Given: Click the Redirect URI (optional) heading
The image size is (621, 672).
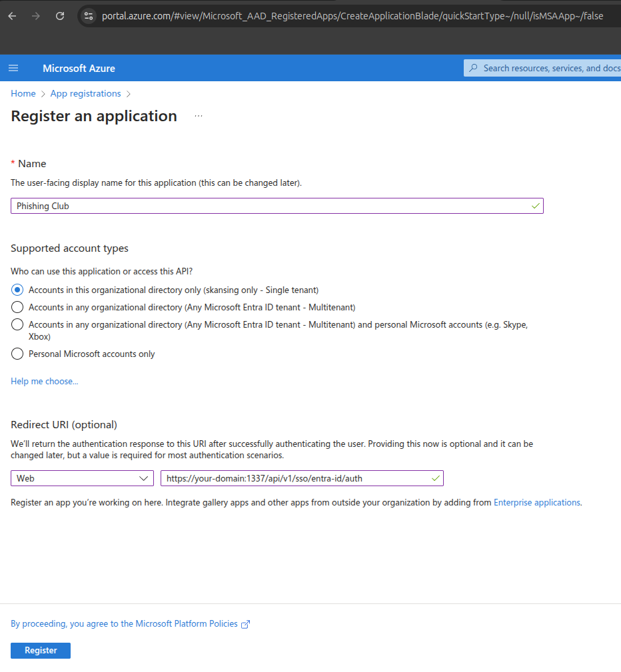Looking at the screenshot, I should [64, 425].
